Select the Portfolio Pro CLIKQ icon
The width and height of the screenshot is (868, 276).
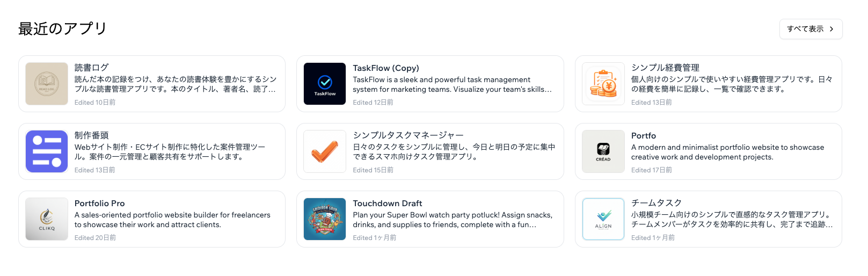pyautogui.click(x=47, y=219)
